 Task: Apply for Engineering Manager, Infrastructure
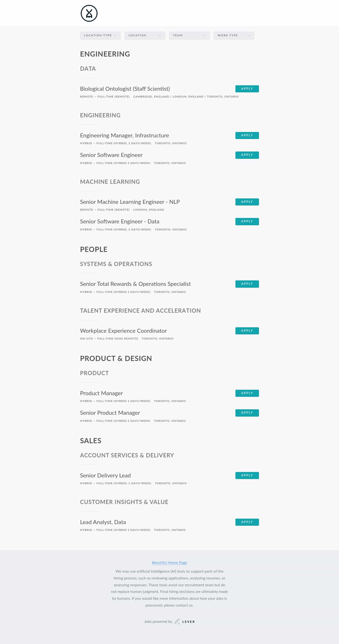pos(246,135)
